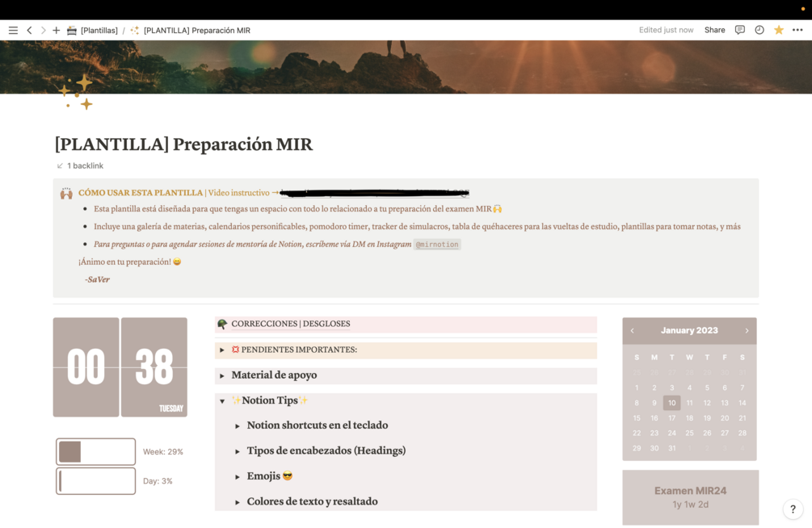Viewport: 812px width, 528px height.
Task: Click the backlink arrow icon
Action: [x=60, y=166]
